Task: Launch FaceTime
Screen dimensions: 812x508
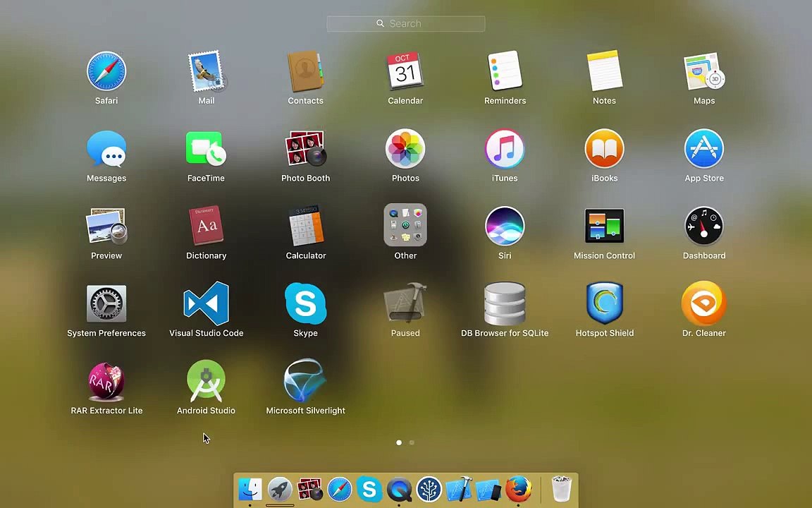Action: [206, 149]
